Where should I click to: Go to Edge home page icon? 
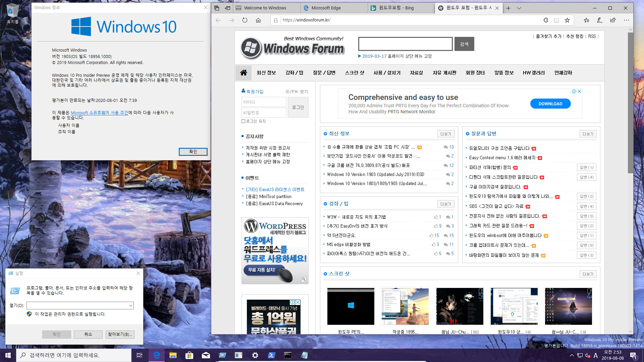pyautogui.click(x=258, y=20)
